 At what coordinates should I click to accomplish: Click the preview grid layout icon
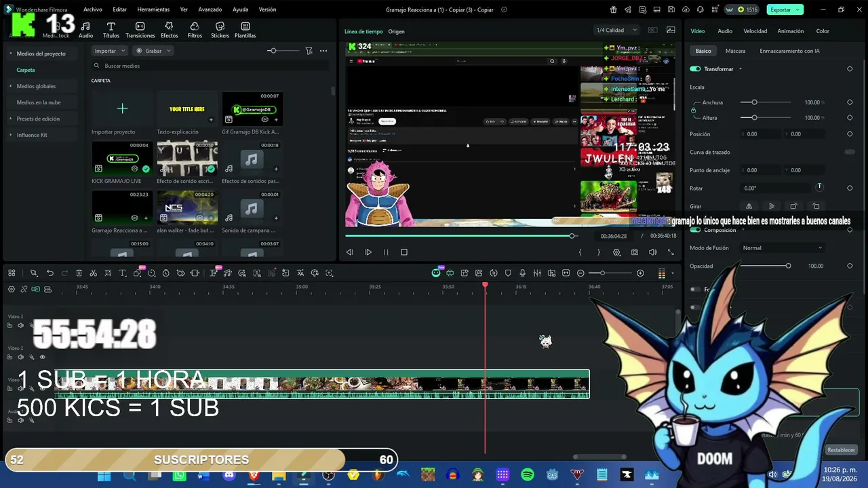652,30
